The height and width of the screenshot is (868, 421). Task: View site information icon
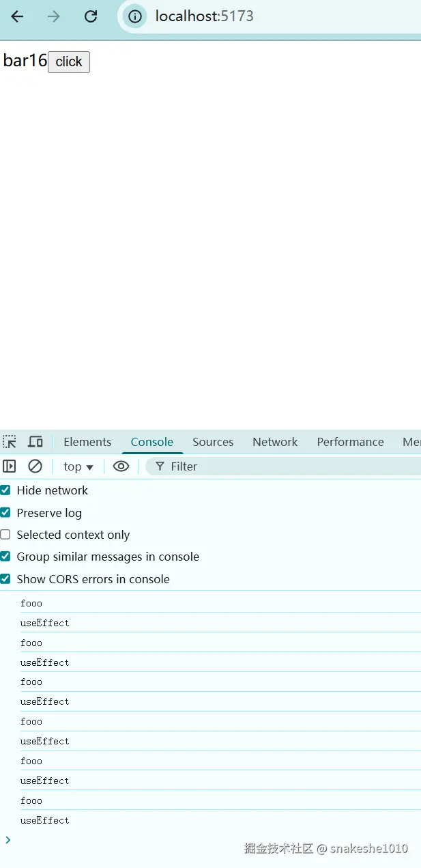click(135, 16)
